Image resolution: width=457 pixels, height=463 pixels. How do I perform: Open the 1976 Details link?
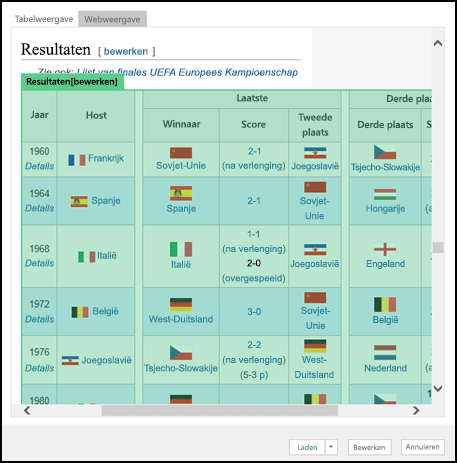39,368
